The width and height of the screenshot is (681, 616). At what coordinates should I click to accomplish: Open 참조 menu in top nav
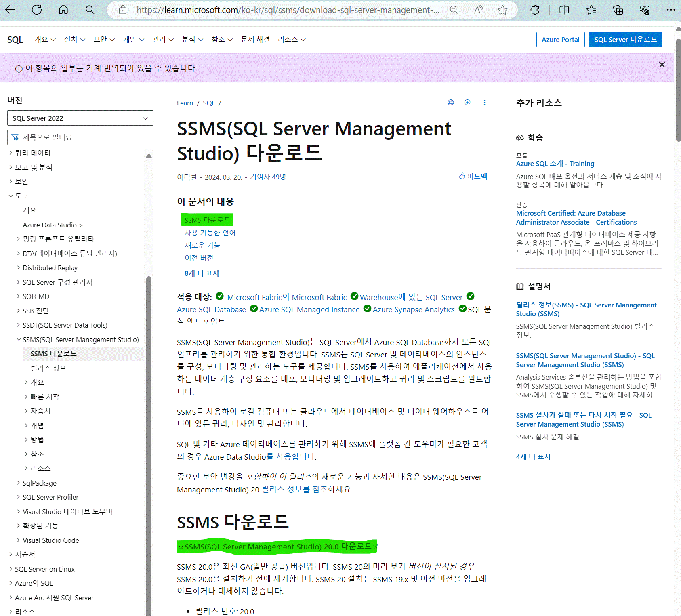[222, 40]
